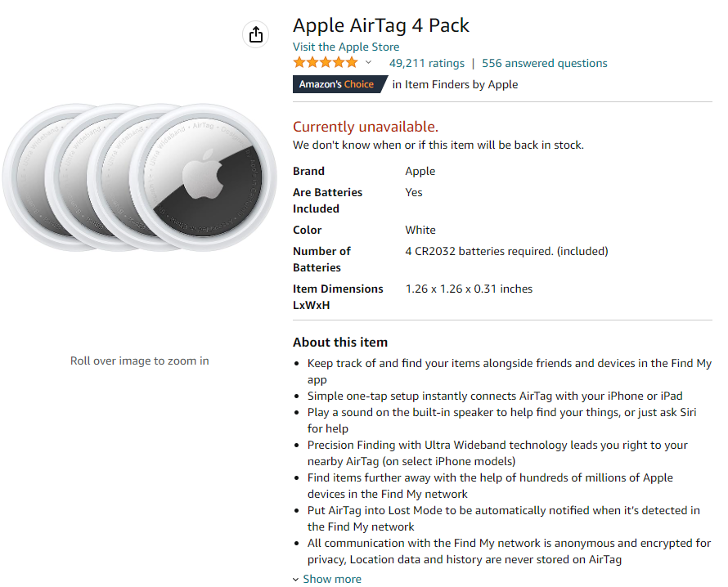Click the Show more chevron icon

[x=296, y=580]
